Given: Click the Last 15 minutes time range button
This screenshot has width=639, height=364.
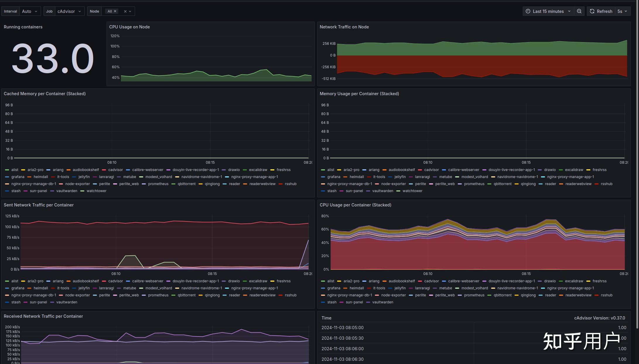Looking at the screenshot, I should pos(548,11).
